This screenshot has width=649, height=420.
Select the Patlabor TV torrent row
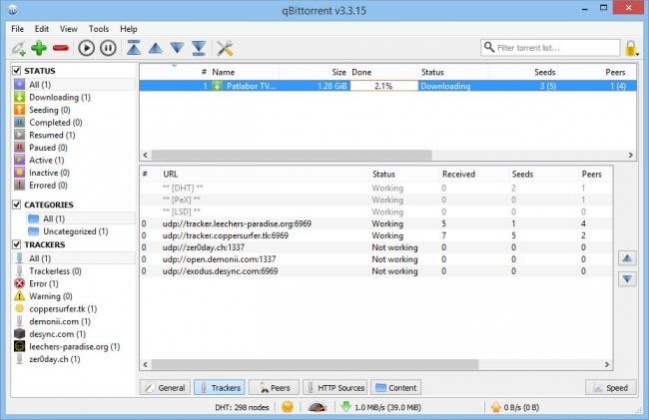point(388,86)
